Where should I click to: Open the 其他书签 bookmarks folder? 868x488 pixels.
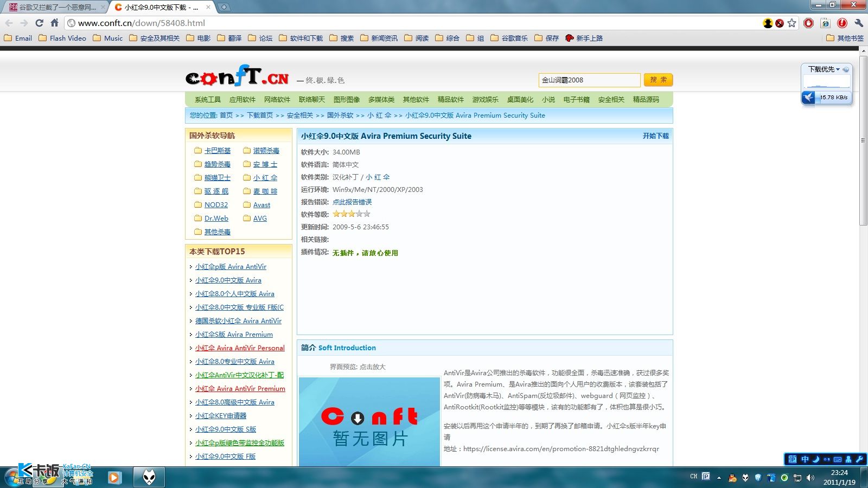pos(845,38)
